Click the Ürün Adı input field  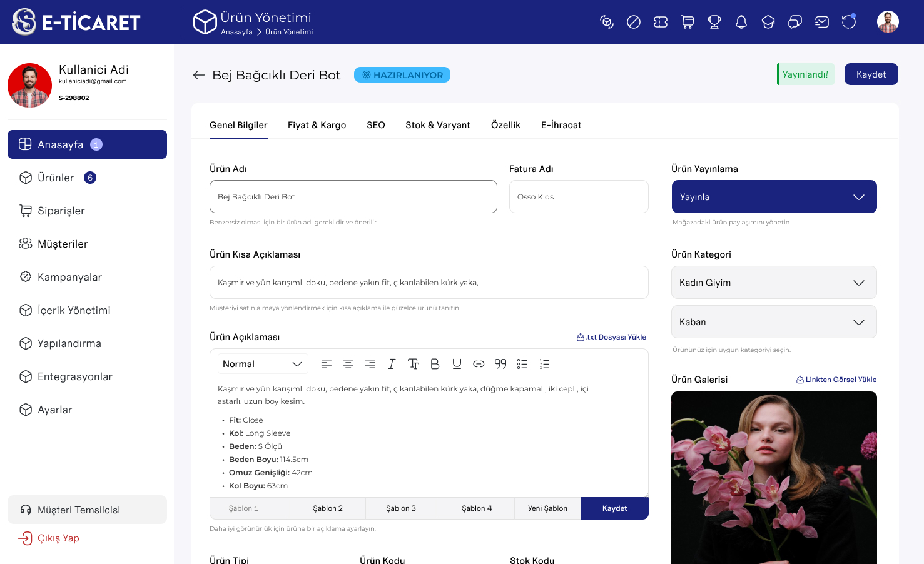click(x=353, y=197)
